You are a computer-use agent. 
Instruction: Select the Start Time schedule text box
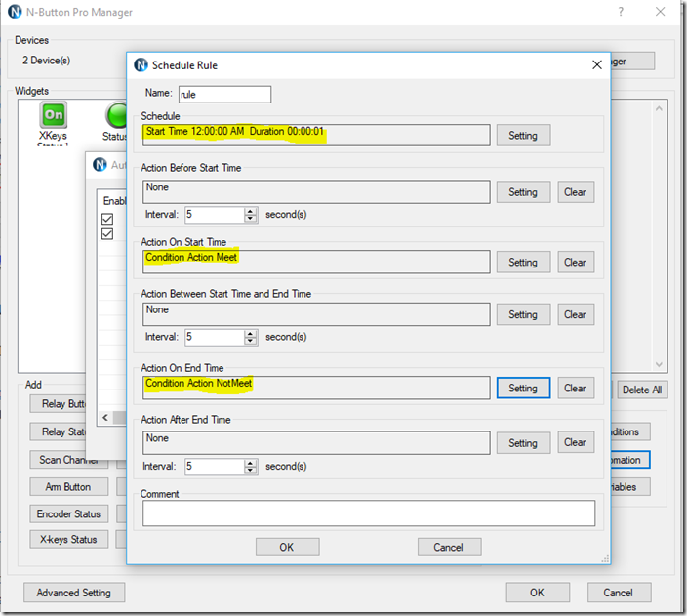(x=316, y=135)
